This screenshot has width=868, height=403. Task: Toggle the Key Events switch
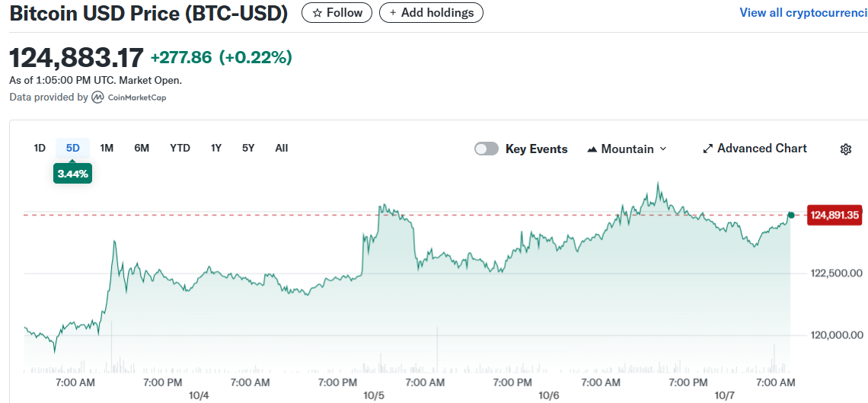tap(487, 149)
